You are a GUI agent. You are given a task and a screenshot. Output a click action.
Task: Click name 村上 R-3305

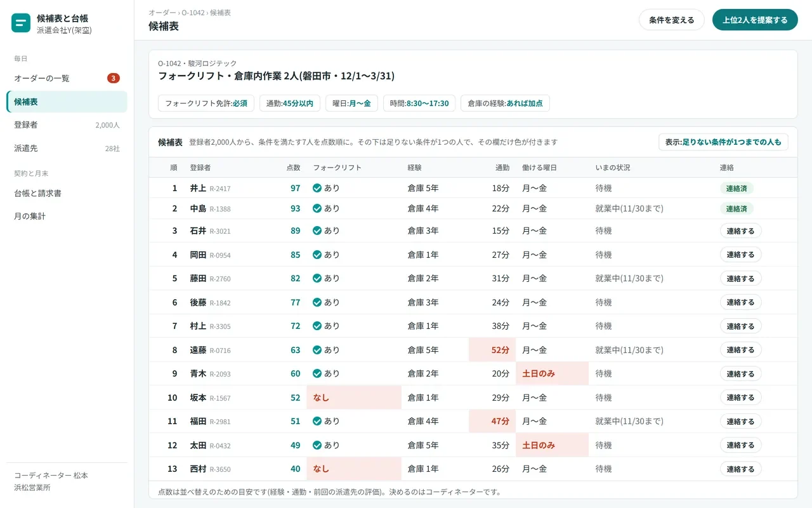[x=210, y=326]
